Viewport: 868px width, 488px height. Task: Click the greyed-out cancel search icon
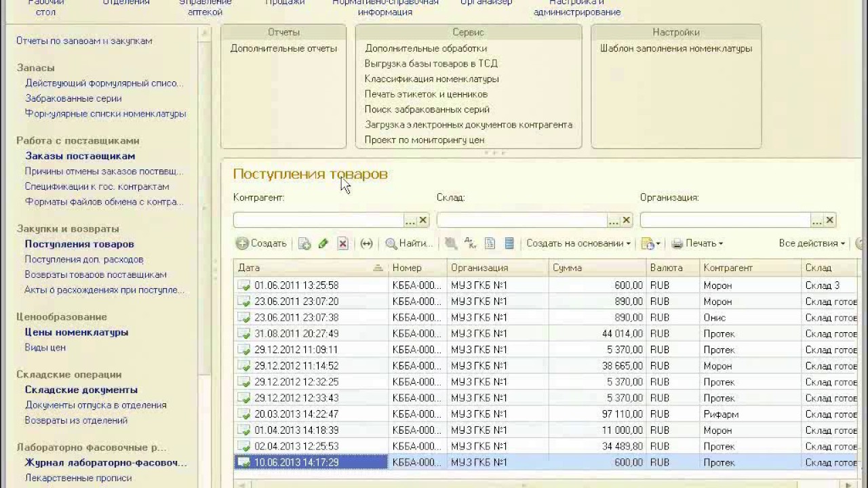450,243
